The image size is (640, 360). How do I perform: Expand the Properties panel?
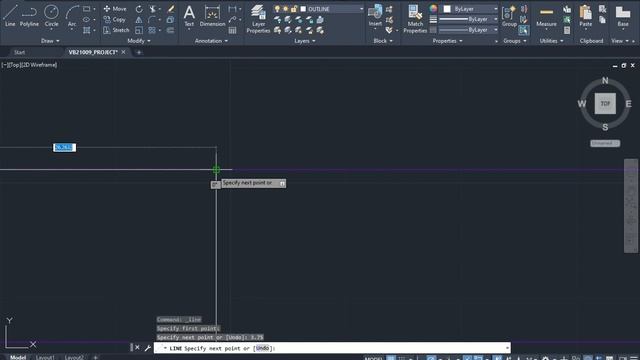coord(447,41)
